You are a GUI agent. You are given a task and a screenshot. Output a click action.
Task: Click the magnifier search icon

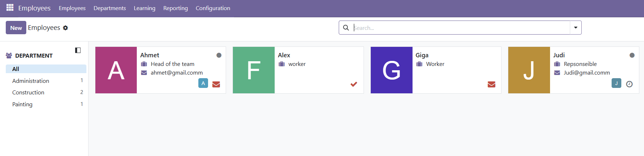point(346,28)
